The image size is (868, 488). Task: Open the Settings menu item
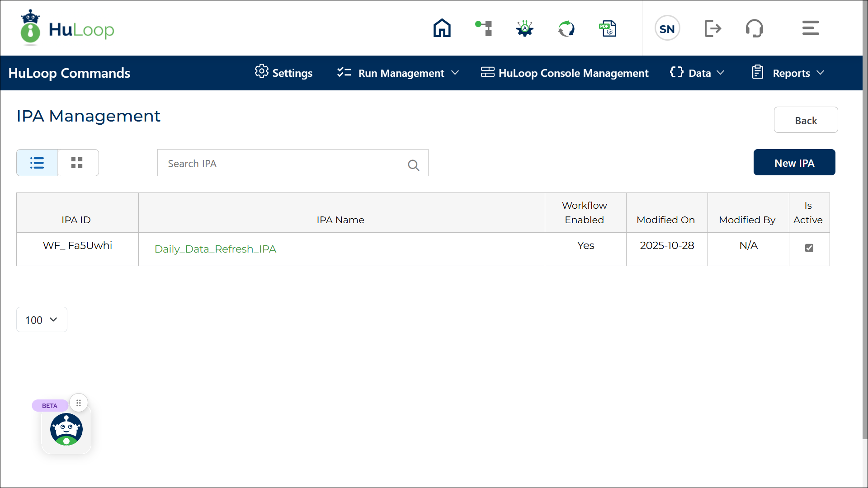point(283,73)
